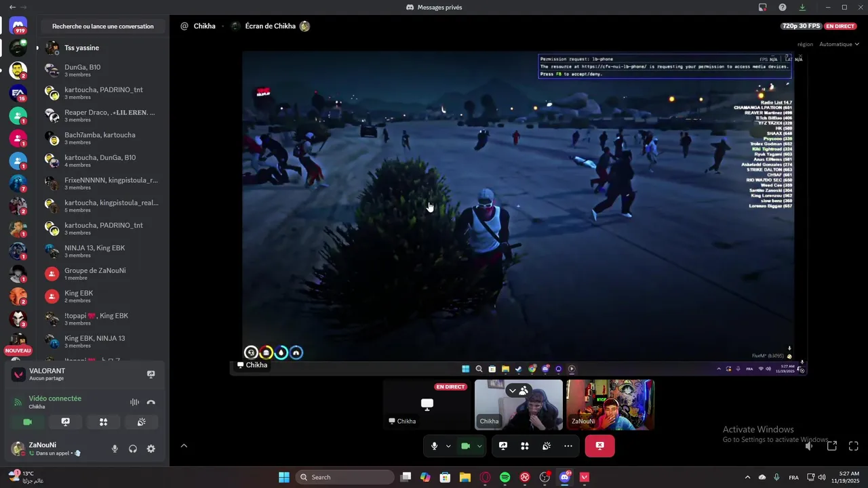868x488 pixels.
Task: Select ZaNouNi's webcam tile
Action: click(610, 405)
